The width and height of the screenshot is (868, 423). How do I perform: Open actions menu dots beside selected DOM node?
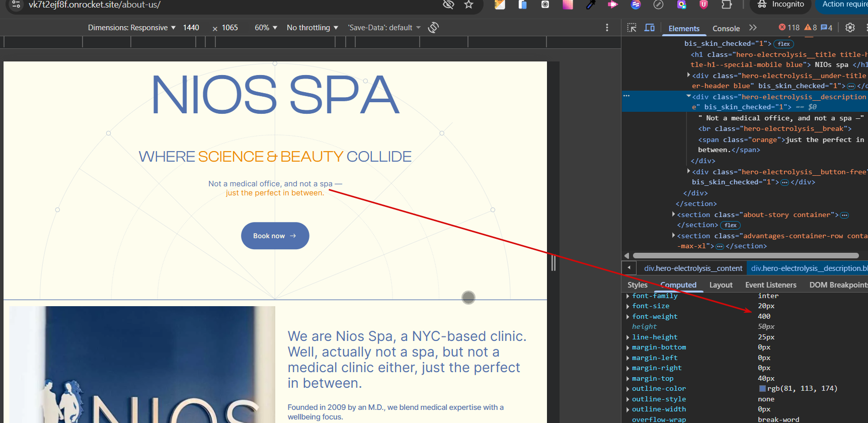[626, 96]
